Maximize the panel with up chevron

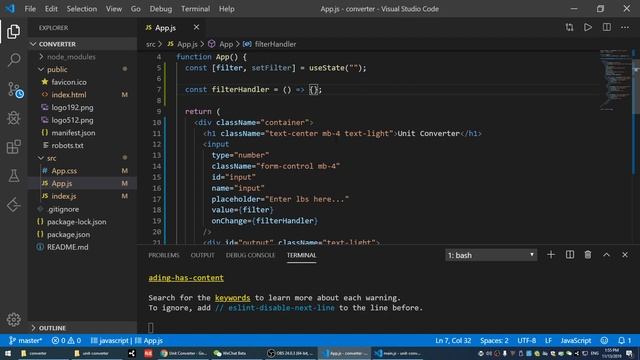coord(607,255)
